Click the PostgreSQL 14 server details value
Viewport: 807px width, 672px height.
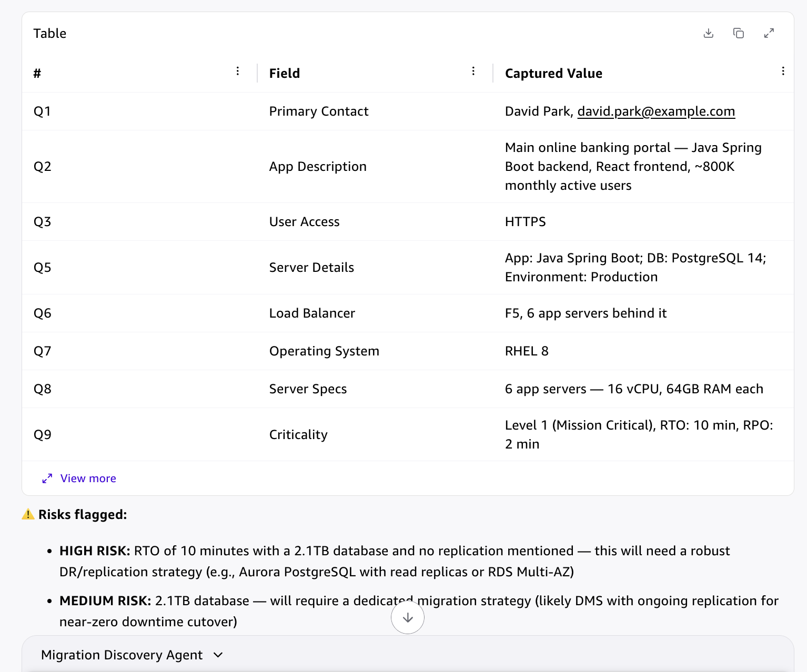point(635,268)
